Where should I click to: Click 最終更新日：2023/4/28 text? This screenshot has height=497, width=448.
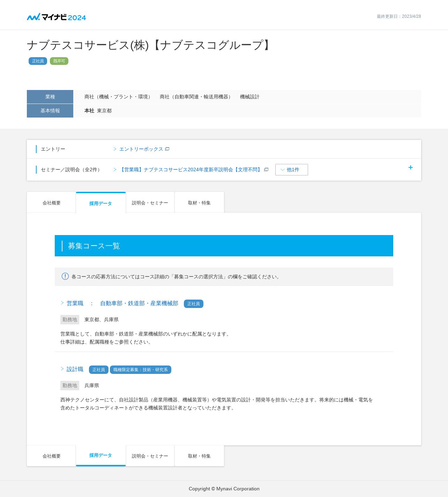coord(399,16)
